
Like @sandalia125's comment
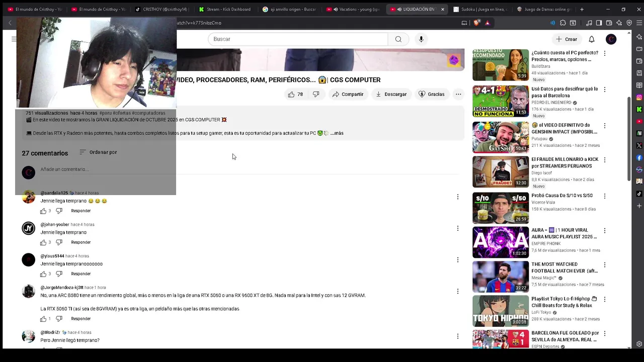43,211
